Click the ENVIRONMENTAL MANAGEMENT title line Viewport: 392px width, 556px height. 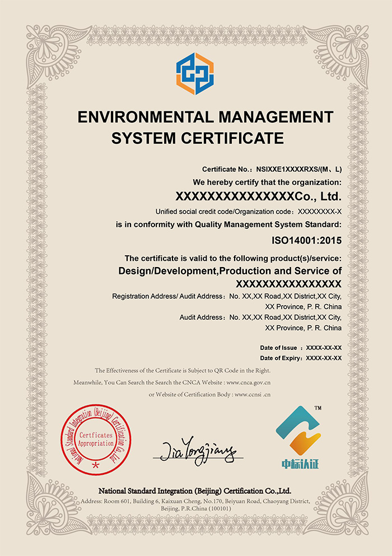pos(206,117)
